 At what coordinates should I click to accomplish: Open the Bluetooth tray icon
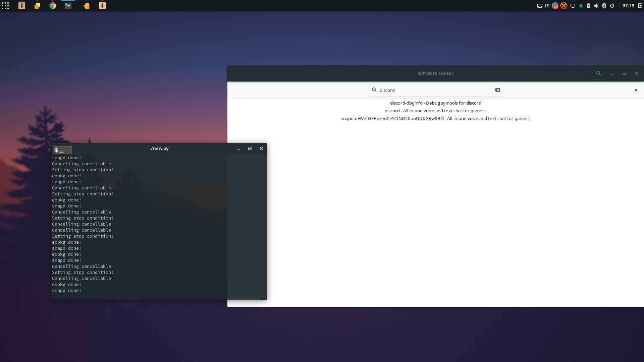coord(604,6)
